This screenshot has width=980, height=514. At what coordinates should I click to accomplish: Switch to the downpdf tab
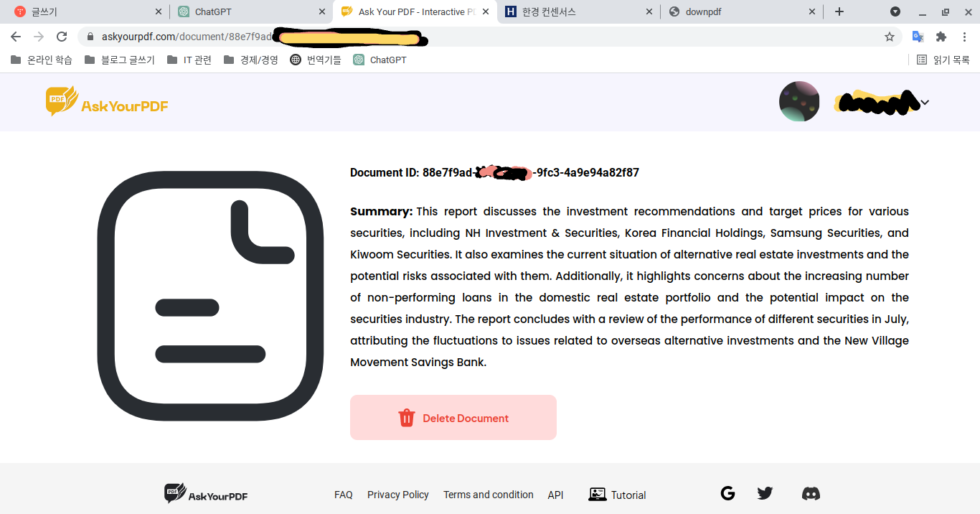pos(742,11)
